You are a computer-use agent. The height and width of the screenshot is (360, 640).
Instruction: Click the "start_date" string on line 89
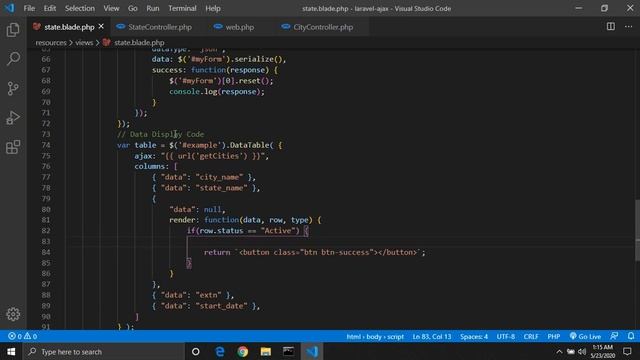[x=221, y=306]
